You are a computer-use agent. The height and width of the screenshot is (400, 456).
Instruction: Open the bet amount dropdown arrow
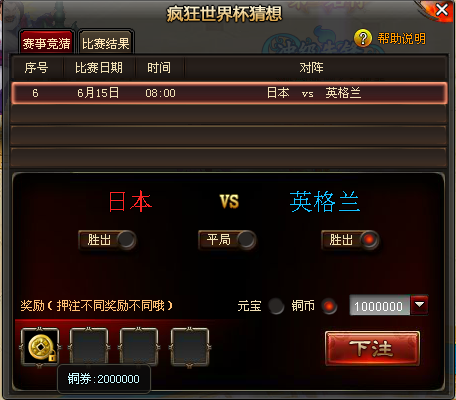[x=419, y=305]
